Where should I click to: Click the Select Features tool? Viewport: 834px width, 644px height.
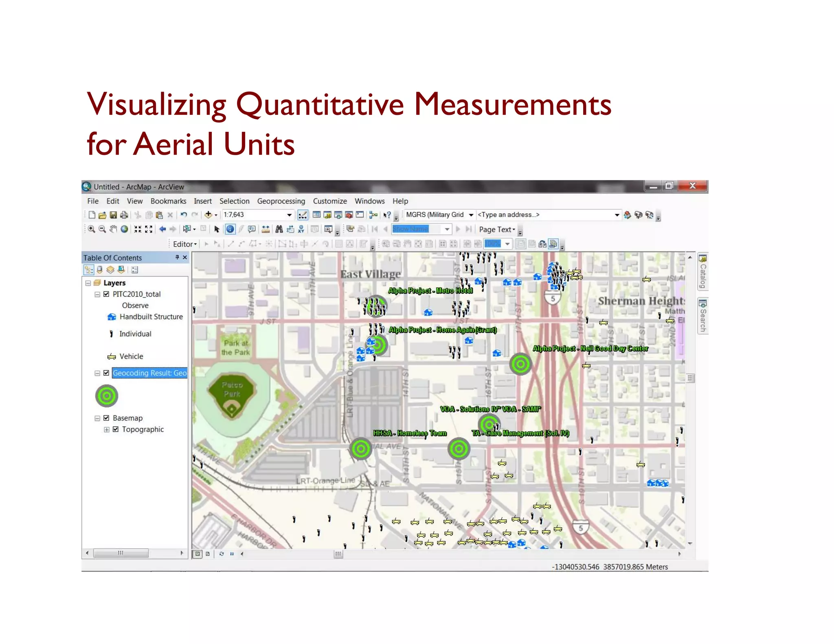187,229
